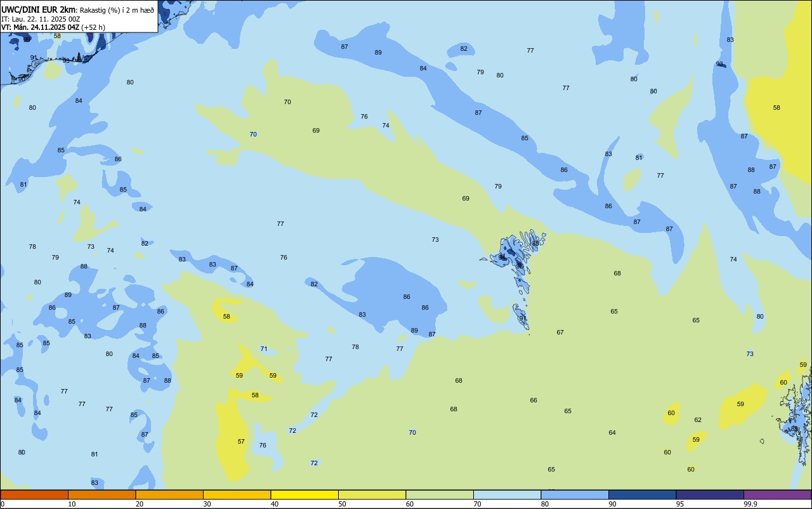The width and height of the screenshot is (812, 509).
Task: Click the '(+52 h)' forecast offset text
Action: [93, 27]
